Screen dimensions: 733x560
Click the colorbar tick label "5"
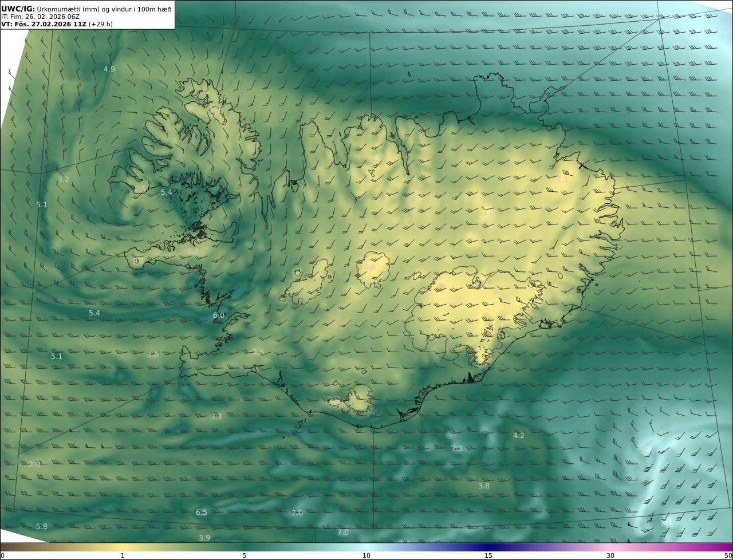click(x=245, y=555)
